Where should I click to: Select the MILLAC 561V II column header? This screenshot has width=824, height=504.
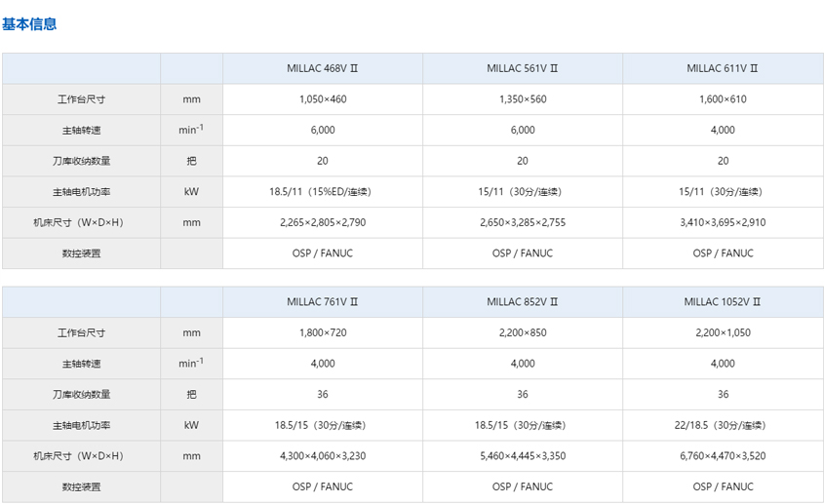tap(523, 68)
